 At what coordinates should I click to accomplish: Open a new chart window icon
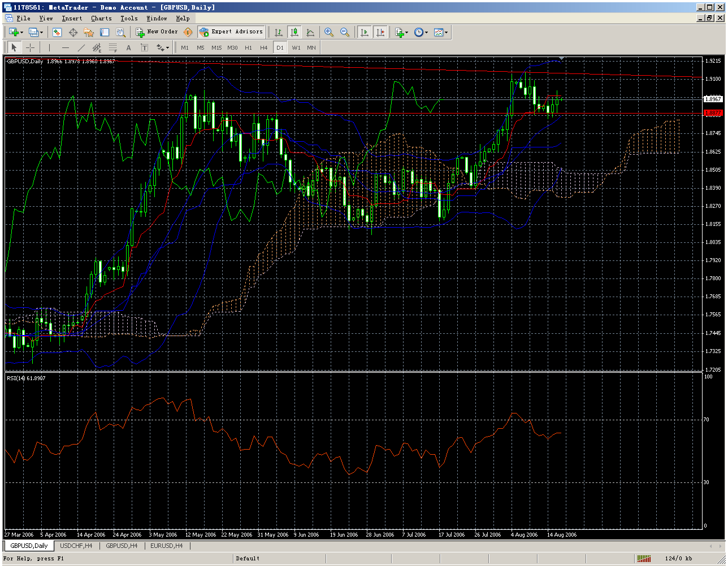point(13,32)
